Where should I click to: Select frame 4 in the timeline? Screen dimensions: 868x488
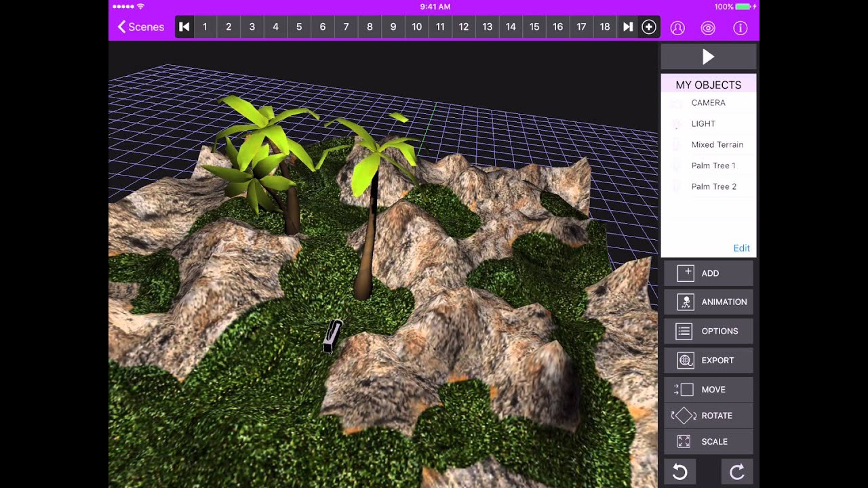coord(275,26)
